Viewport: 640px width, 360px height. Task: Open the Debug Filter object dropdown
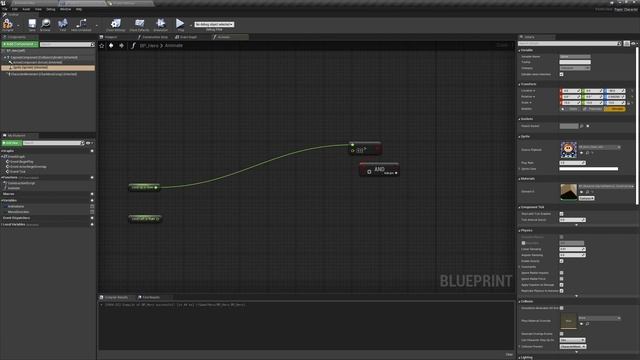[x=214, y=24]
